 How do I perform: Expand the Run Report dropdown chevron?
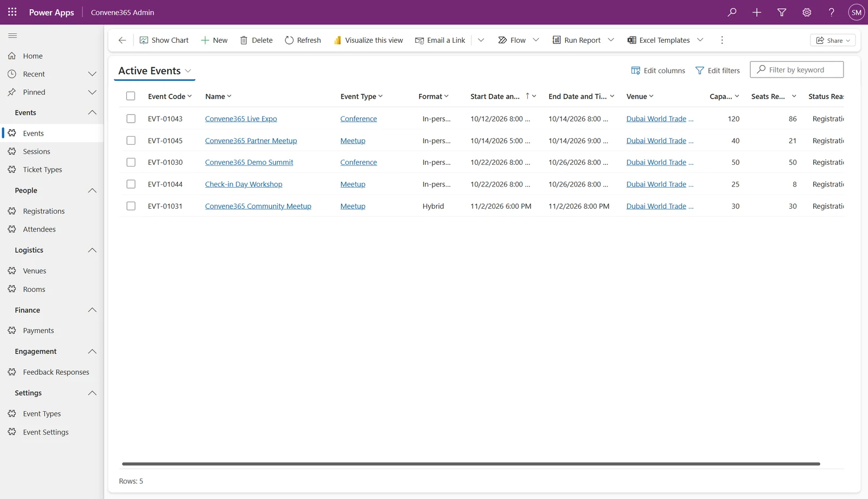click(611, 40)
